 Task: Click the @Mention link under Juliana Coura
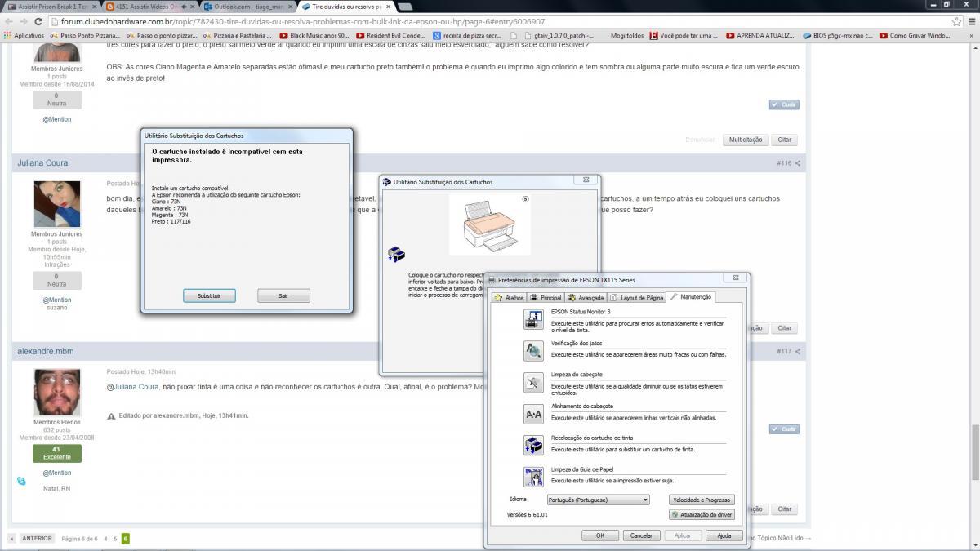(x=57, y=300)
